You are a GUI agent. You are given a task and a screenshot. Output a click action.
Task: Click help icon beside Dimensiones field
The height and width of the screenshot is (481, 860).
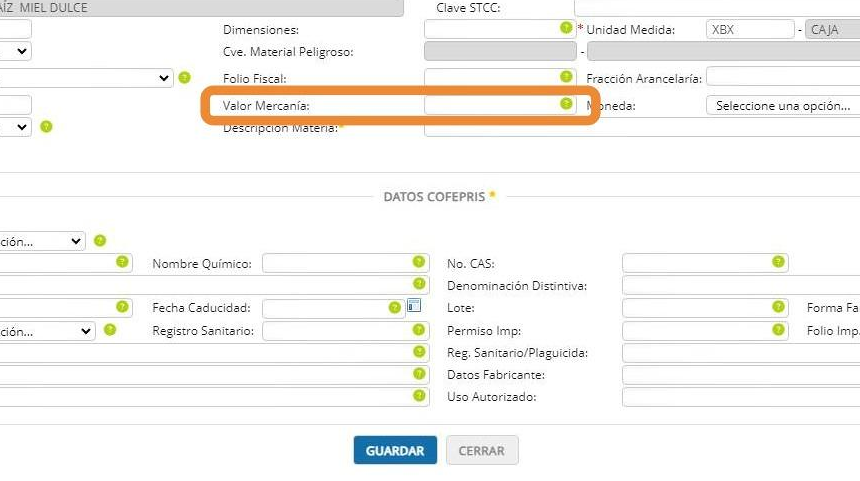pos(566,28)
